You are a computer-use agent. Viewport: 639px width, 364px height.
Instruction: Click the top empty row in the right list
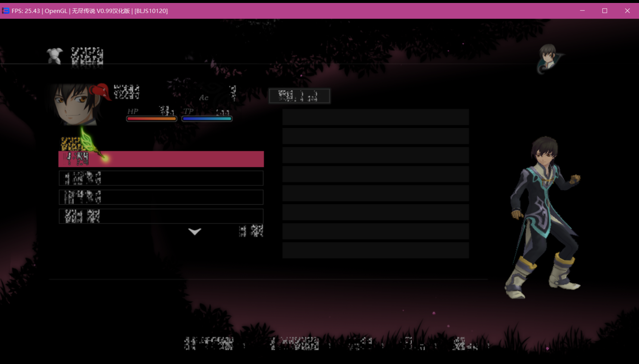coord(375,117)
